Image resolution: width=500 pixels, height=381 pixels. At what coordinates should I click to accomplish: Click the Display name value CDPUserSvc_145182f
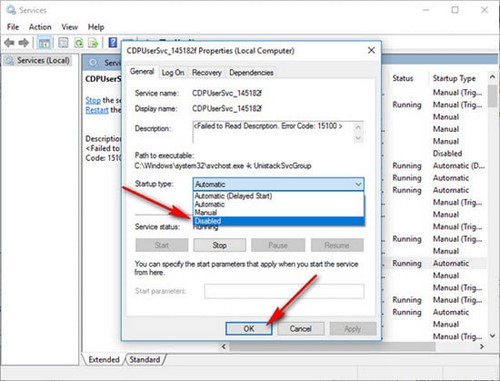(x=227, y=108)
